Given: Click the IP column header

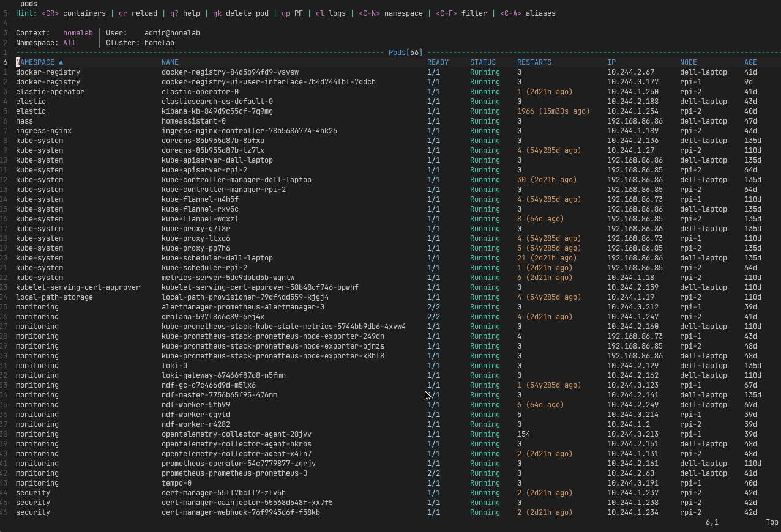Looking at the screenshot, I should pos(611,62).
